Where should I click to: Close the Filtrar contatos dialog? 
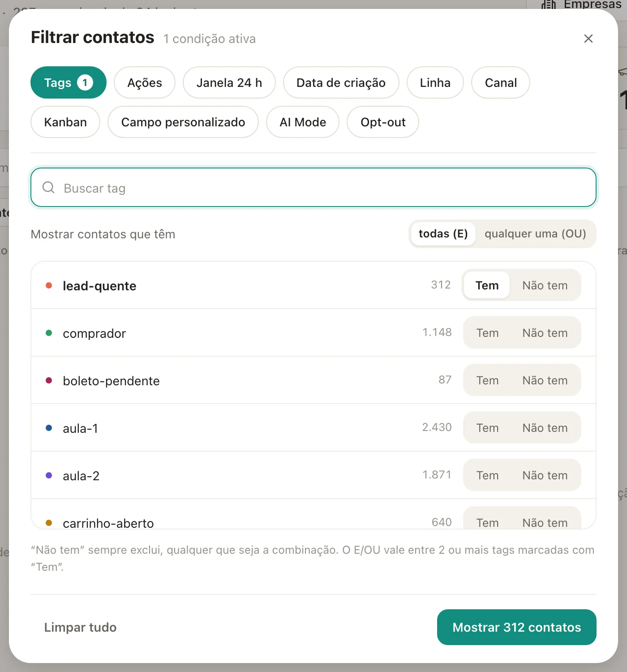[588, 39]
